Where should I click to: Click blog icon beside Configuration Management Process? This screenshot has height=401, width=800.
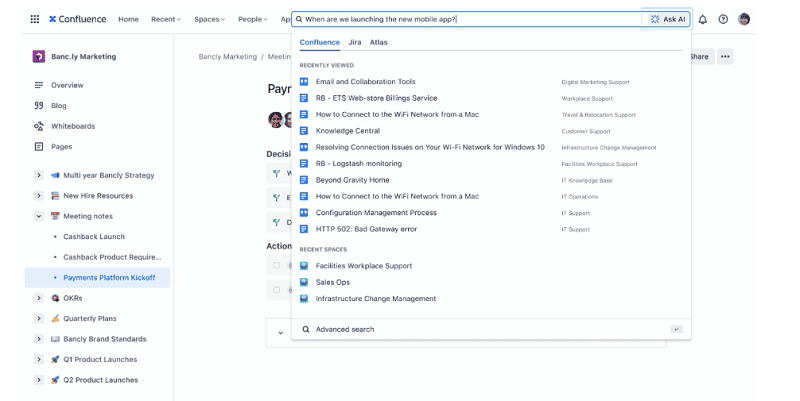(304, 213)
